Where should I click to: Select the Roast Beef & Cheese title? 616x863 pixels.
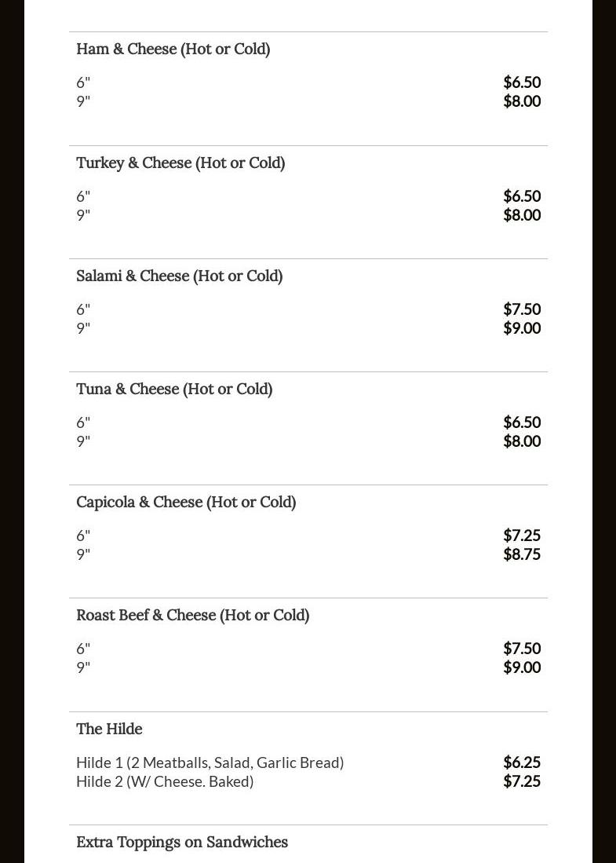click(x=192, y=615)
